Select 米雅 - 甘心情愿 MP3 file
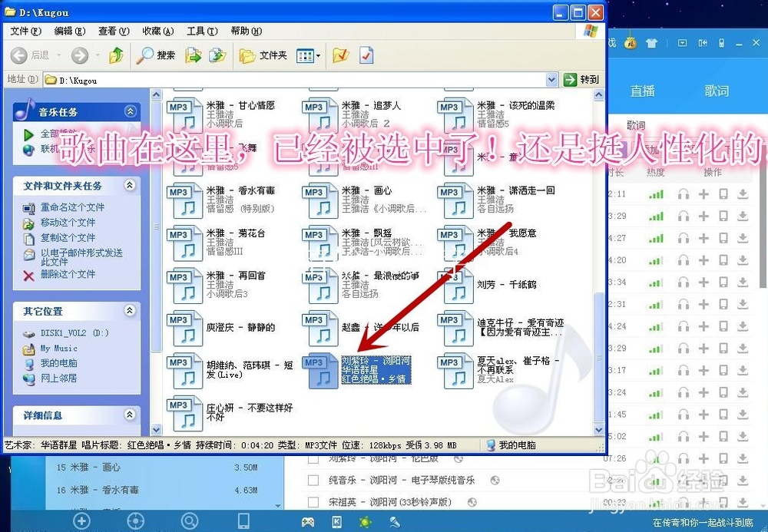This screenshot has height=532, width=768. 223,114
